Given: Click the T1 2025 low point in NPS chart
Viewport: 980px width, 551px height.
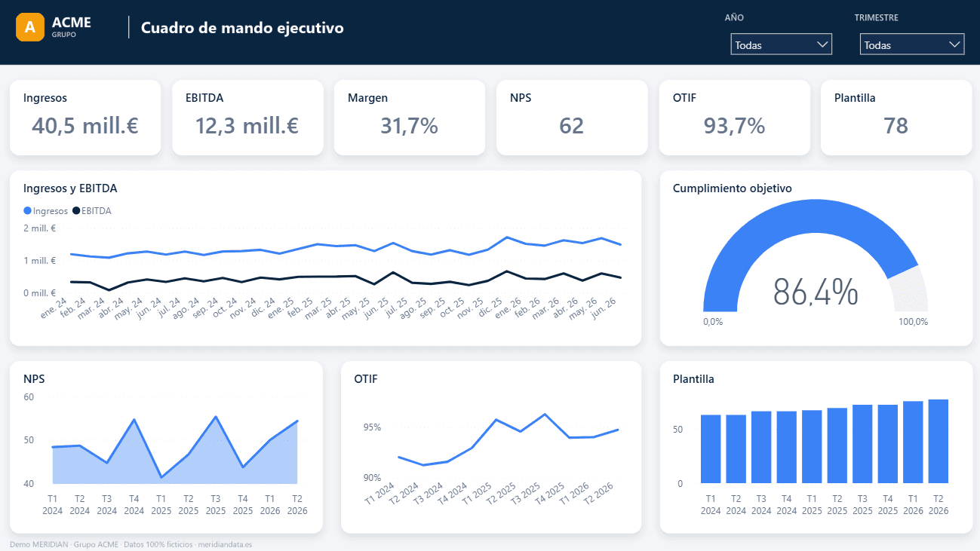Looking at the screenshot, I should tap(161, 477).
